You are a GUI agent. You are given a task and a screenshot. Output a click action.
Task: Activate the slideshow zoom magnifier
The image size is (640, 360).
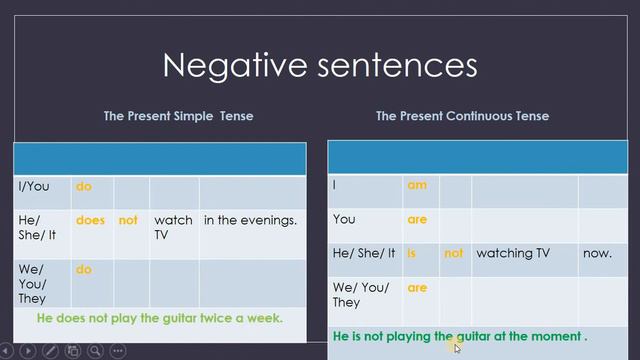tap(95, 351)
